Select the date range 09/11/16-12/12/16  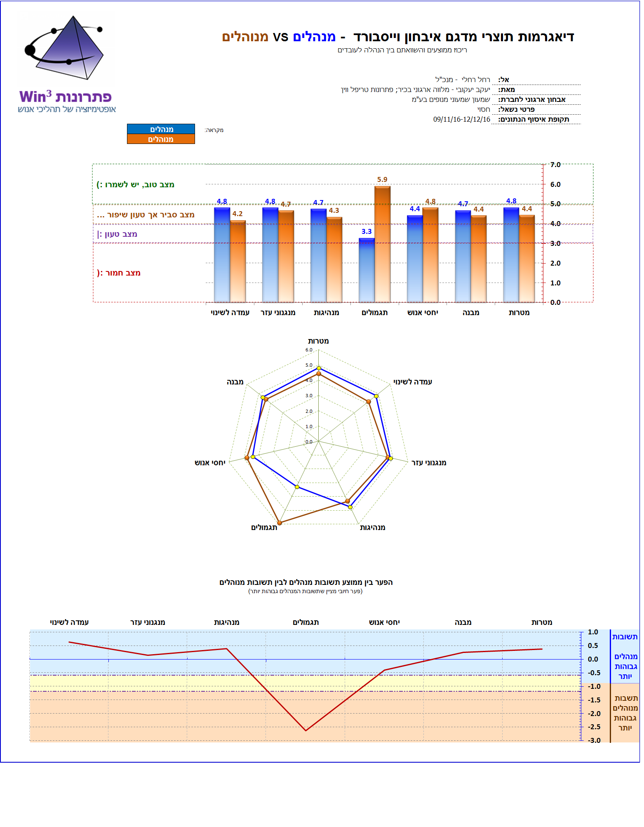[x=462, y=119]
